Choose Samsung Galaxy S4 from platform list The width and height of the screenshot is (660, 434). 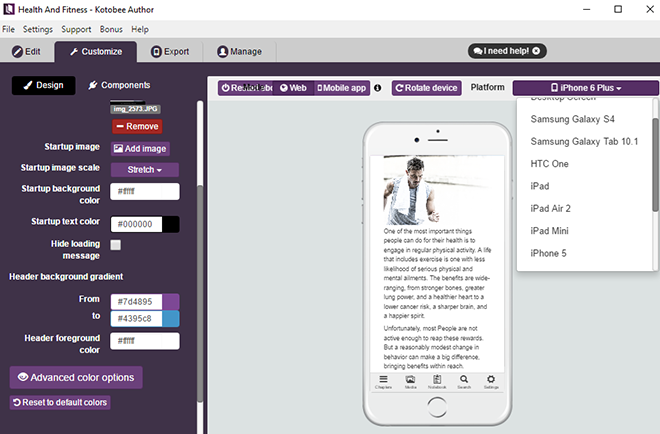[571, 119]
